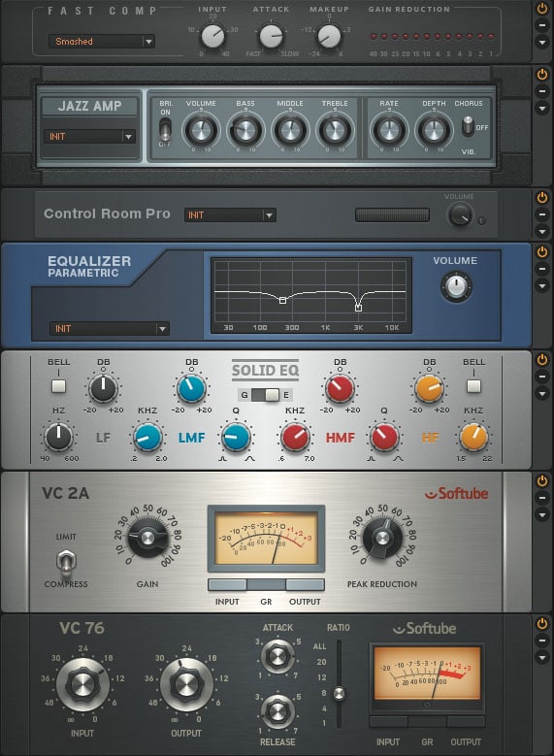Viewport: 554px width, 756px height.
Task: Expand the VC 2A module options arrow
Action: tap(542, 515)
